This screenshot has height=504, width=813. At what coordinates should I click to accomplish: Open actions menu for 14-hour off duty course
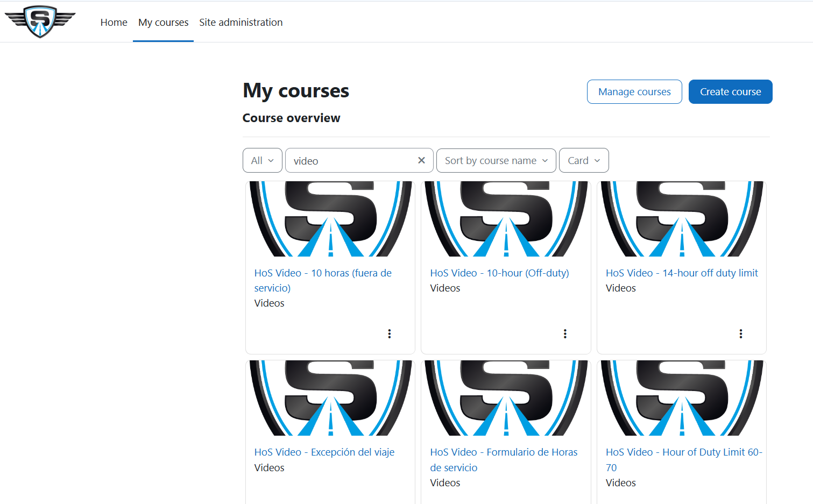pos(741,333)
